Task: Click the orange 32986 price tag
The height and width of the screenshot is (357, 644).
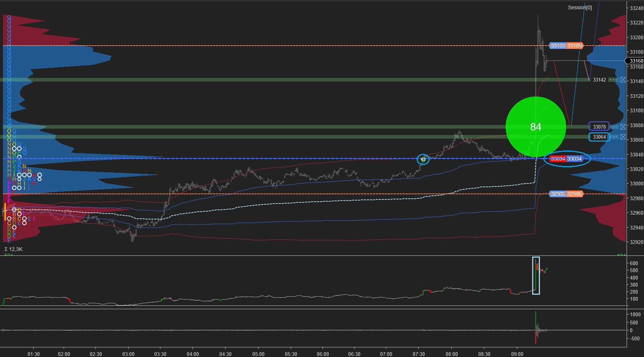Action: tap(575, 194)
